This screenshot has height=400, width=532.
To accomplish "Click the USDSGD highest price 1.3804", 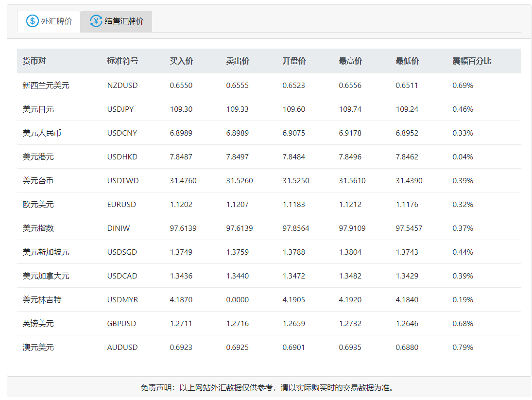I will click(x=350, y=252).
